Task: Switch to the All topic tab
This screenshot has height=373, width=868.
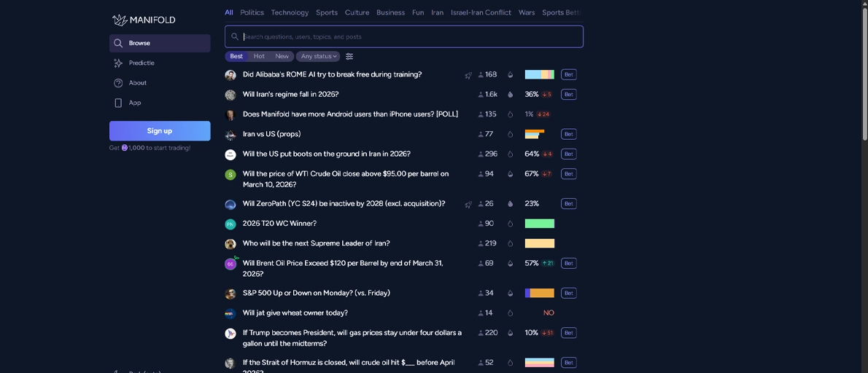Action: pos(229,12)
